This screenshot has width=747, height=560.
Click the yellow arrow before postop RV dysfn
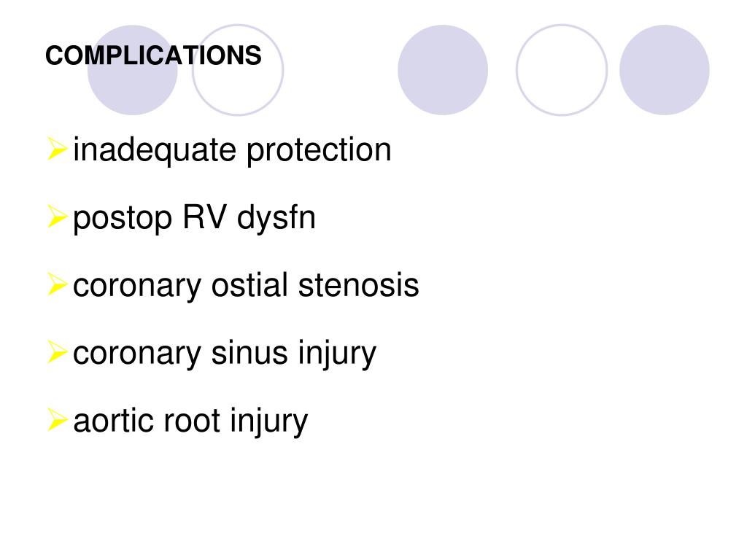[x=57, y=216]
